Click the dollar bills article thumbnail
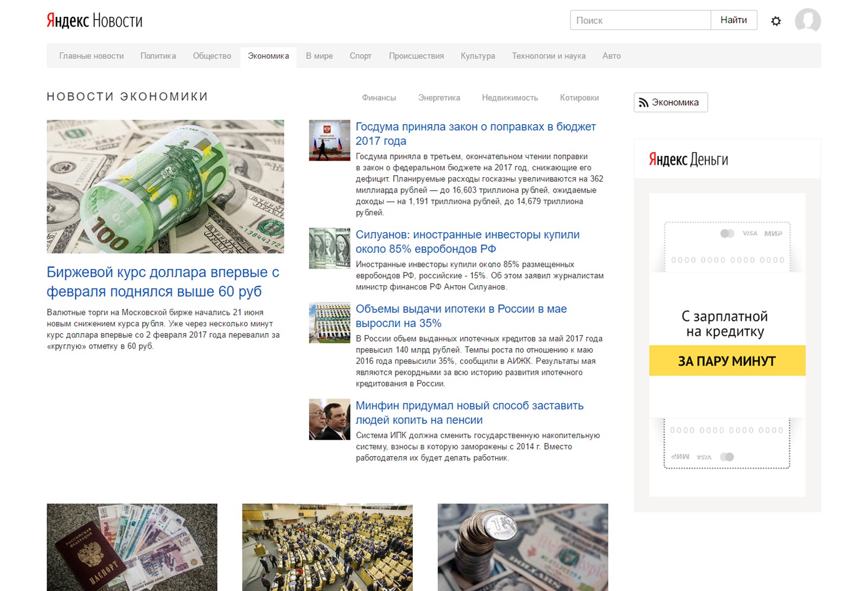The image size is (868, 591). coord(330,248)
